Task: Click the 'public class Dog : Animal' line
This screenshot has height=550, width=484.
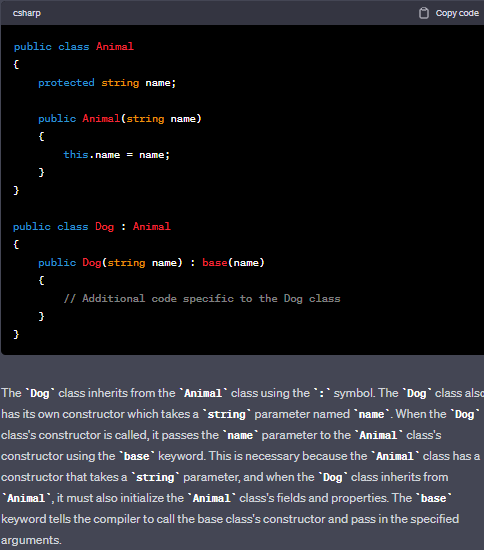Action: click(92, 227)
